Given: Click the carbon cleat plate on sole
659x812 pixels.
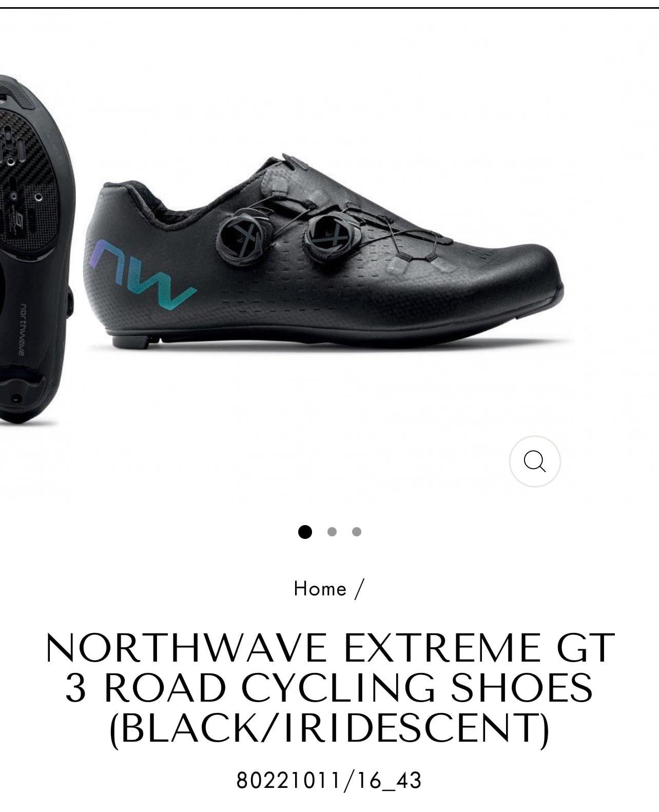Looking at the screenshot, I should (28, 180).
